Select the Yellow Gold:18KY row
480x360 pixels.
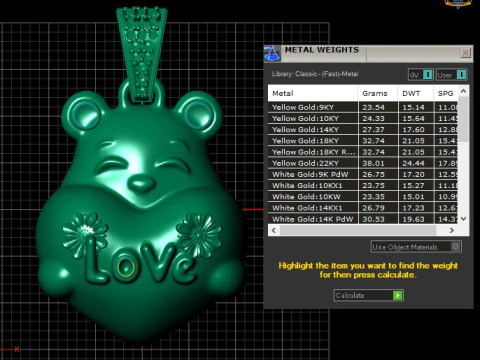click(x=363, y=141)
